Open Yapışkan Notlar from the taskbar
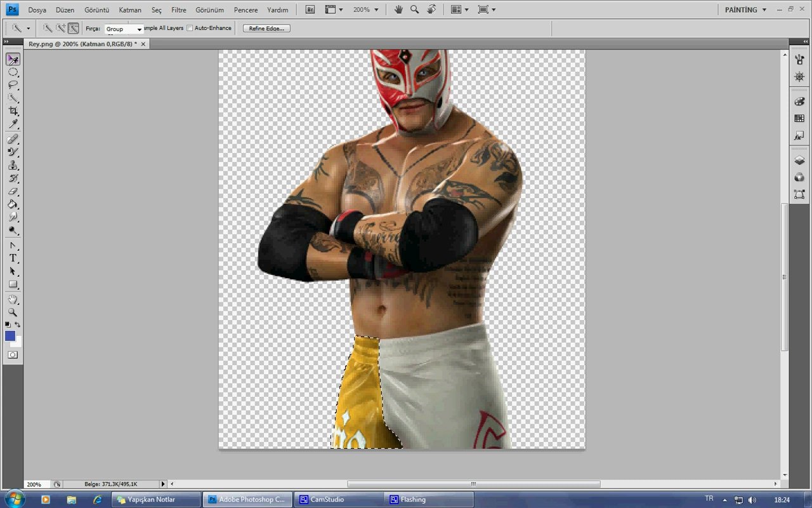The image size is (812, 508). pyautogui.click(x=157, y=500)
